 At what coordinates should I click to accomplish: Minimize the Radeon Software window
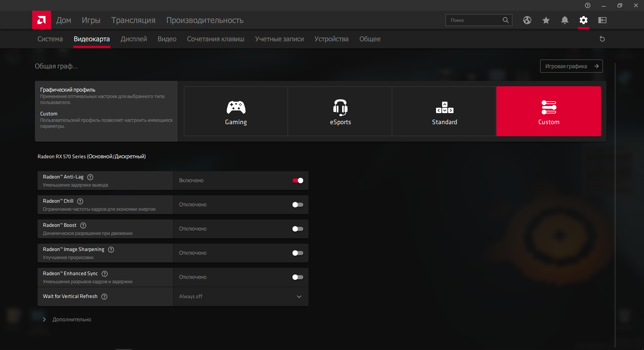tap(604, 5)
